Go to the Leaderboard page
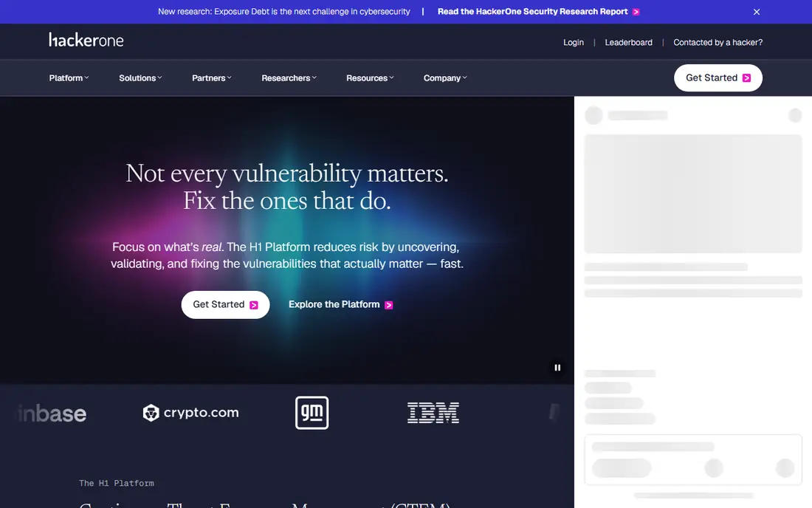The image size is (812, 508). point(628,43)
